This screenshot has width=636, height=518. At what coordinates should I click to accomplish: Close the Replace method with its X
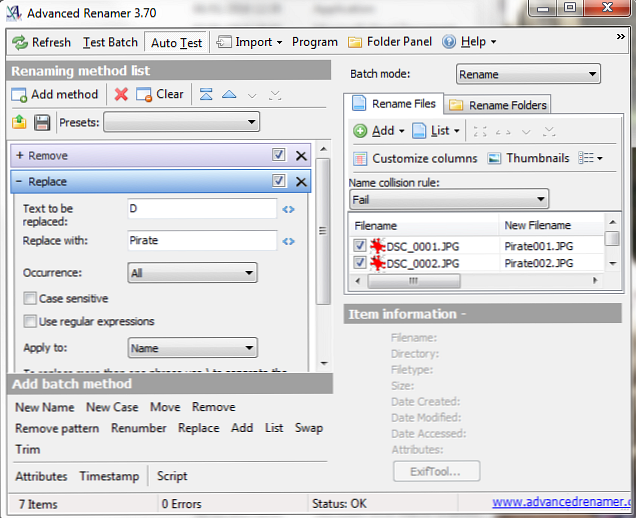pyautogui.click(x=301, y=182)
